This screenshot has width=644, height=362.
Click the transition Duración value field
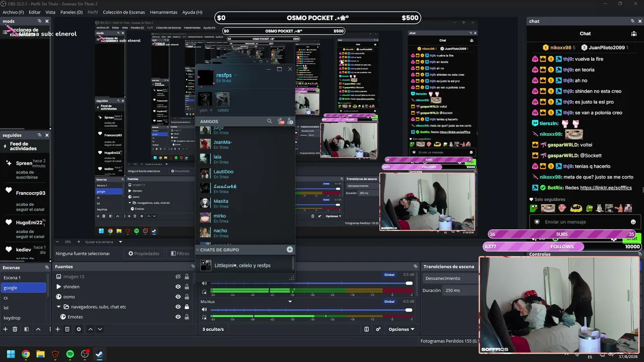coord(459,290)
